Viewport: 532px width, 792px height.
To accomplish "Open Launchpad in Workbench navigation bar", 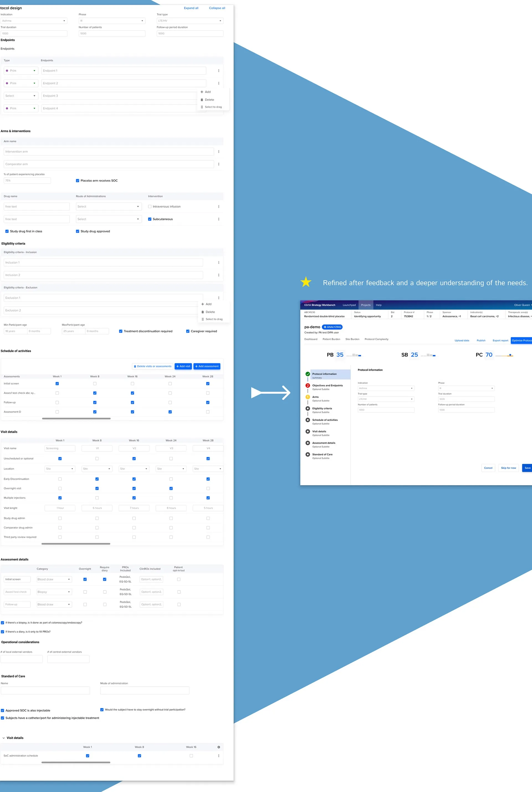I will click(349, 305).
